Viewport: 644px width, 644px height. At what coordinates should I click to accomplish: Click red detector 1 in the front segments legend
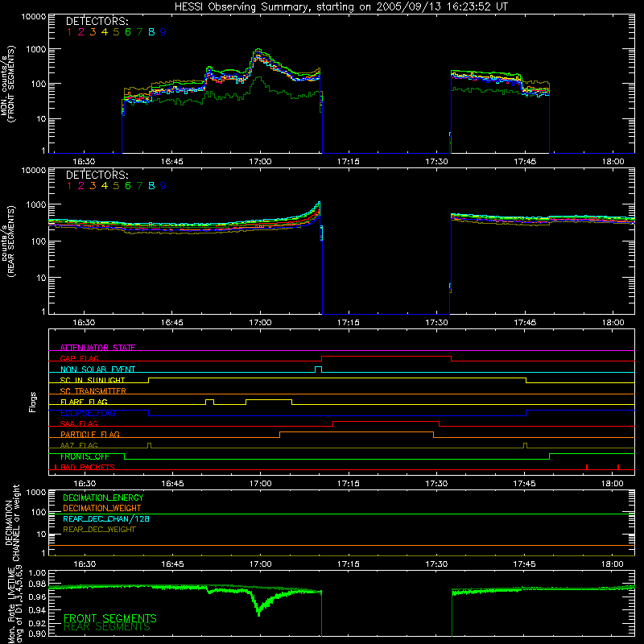(69, 32)
